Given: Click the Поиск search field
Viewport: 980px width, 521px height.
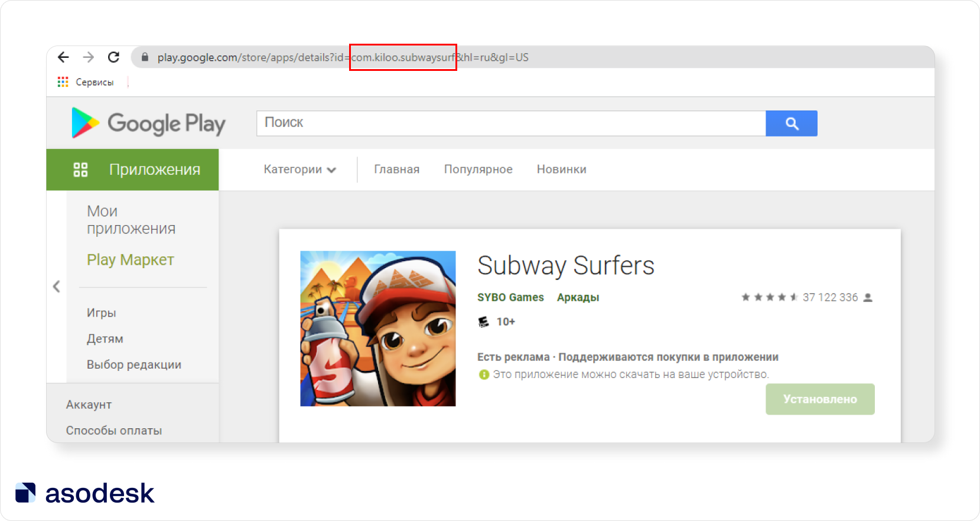Looking at the screenshot, I should click(511, 123).
